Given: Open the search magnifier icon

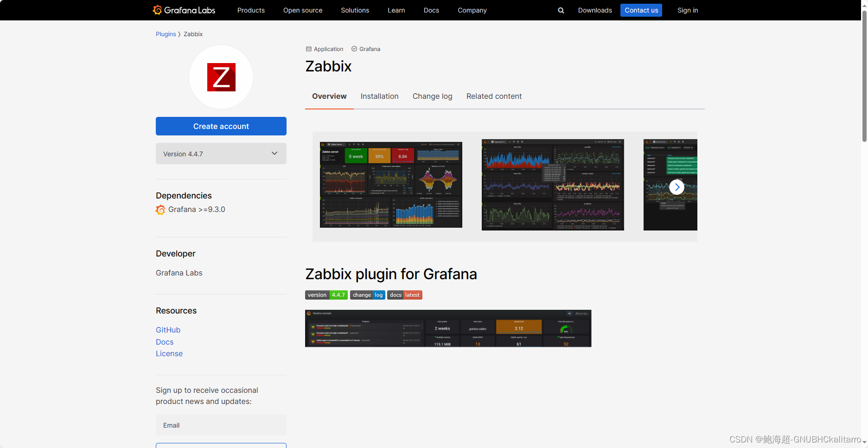Looking at the screenshot, I should pos(561,10).
